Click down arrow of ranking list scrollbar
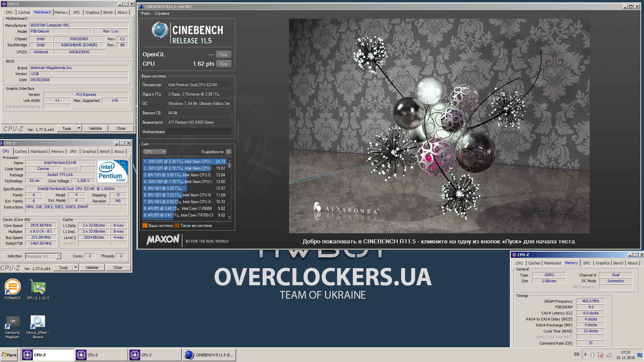The width and height of the screenshot is (644, 362). [229, 218]
